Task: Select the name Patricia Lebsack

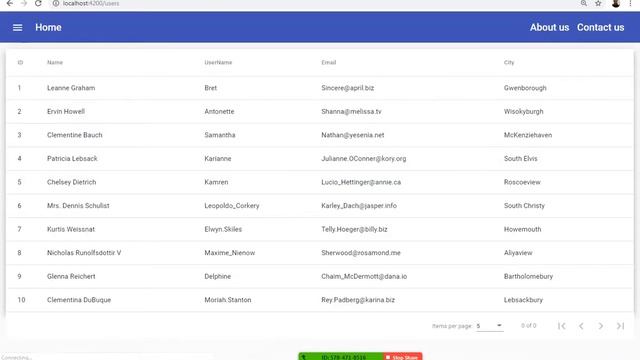Action: (72, 158)
